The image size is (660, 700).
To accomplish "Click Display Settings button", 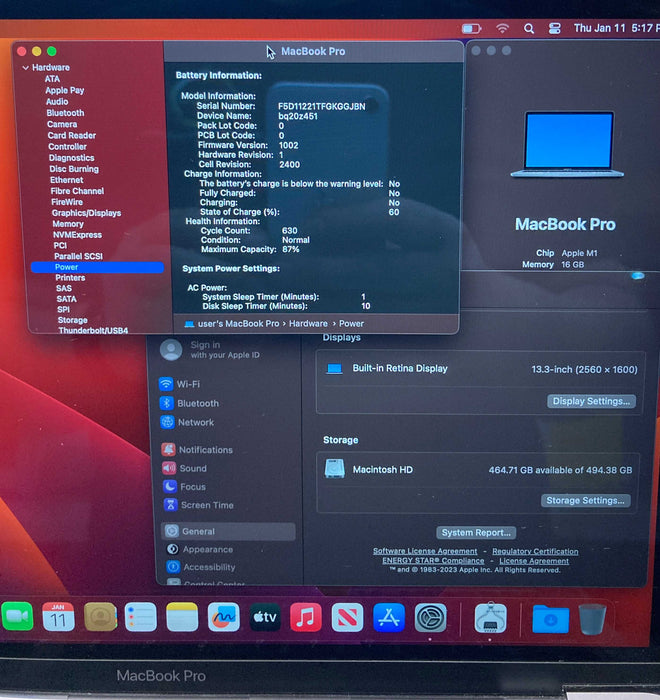I will click(591, 401).
